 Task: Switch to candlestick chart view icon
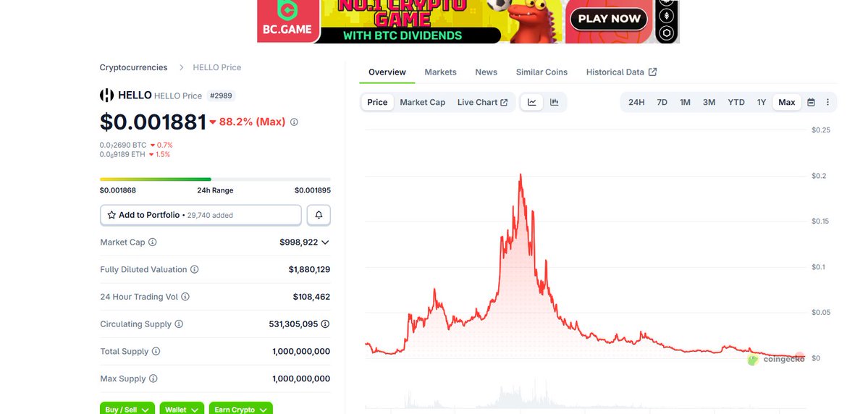pyautogui.click(x=554, y=102)
